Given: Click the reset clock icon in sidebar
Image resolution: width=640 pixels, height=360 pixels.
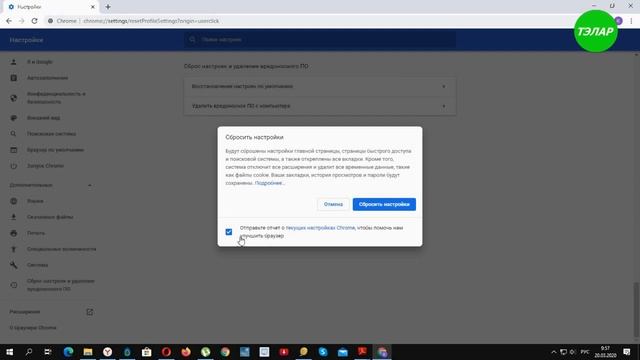Looking at the screenshot, I should tap(13, 285).
